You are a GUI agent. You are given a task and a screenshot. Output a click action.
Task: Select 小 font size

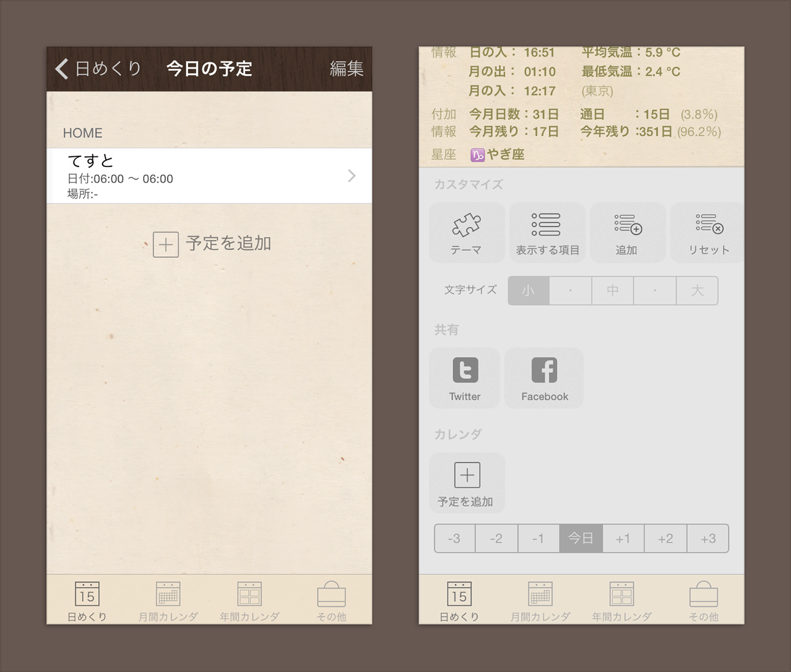pos(528,290)
